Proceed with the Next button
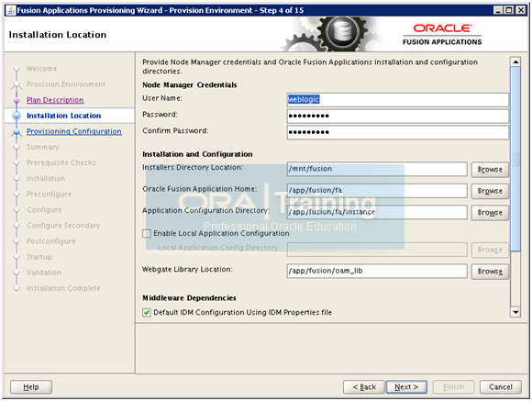Viewport: 532px width, 401px height. (406, 386)
